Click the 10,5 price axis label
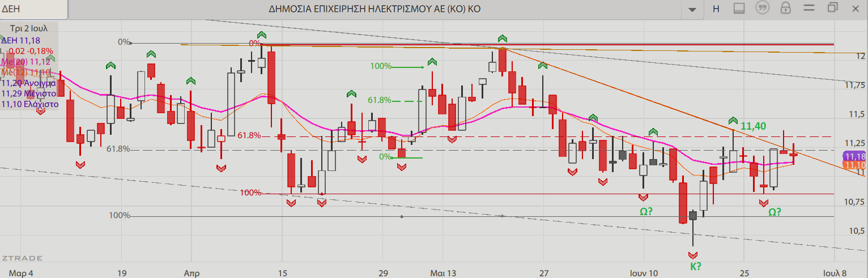This screenshot has width=868, height=278. (857, 231)
